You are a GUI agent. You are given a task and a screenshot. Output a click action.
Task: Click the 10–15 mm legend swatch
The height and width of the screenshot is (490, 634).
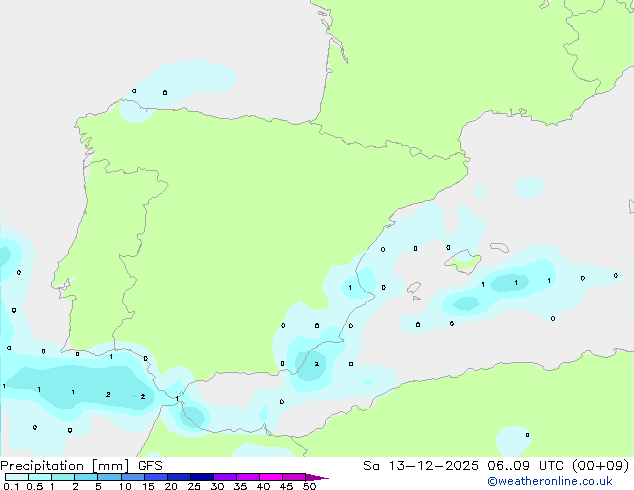tap(133, 477)
